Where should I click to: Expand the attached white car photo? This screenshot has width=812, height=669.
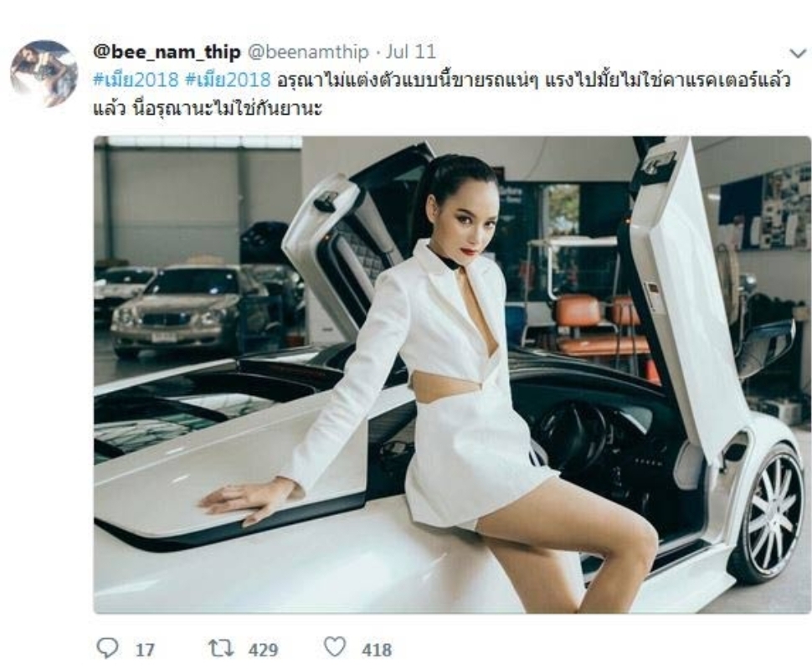[x=452, y=374]
